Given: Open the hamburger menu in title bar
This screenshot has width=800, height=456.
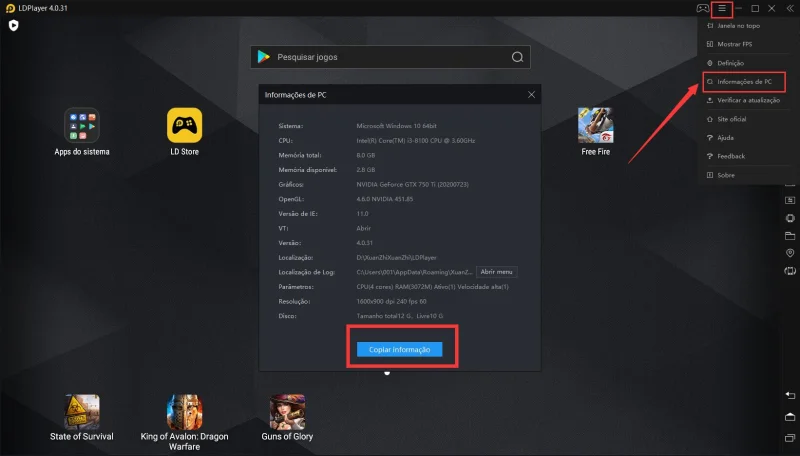Looking at the screenshot, I should [x=722, y=9].
